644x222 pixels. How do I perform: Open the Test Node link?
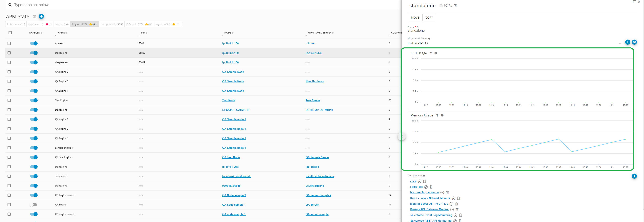(x=229, y=100)
